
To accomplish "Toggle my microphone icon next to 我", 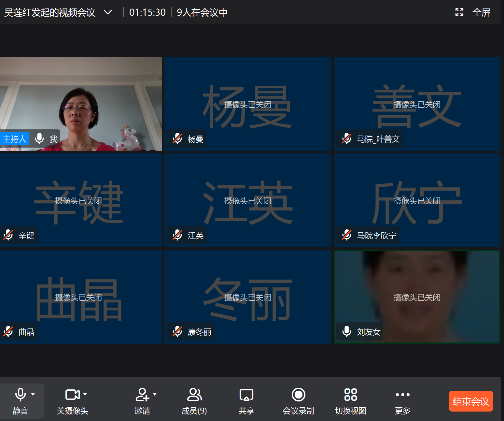I will tap(39, 139).
